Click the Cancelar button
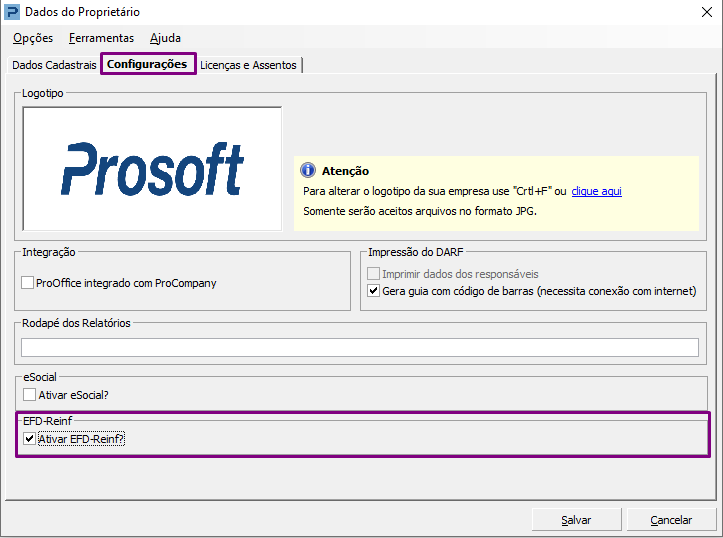The height and width of the screenshot is (538, 723). point(671,520)
